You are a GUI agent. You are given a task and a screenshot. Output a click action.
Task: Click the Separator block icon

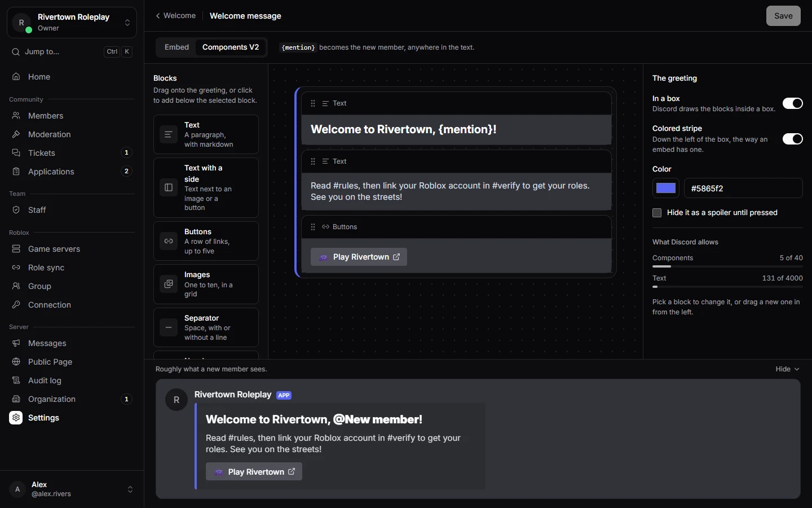click(x=169, y=327)
